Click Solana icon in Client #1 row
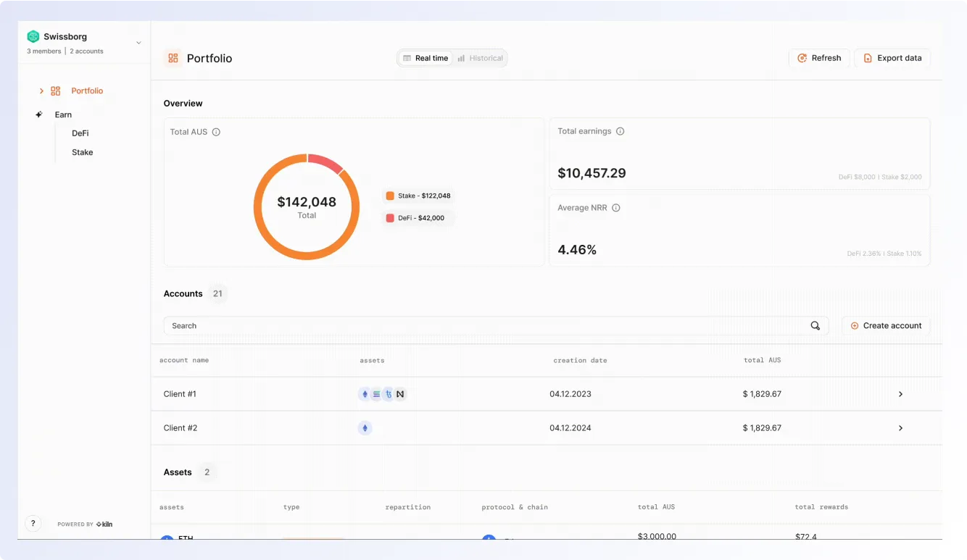The height and width of the screenshot is (560, 967). click(376, 394)
